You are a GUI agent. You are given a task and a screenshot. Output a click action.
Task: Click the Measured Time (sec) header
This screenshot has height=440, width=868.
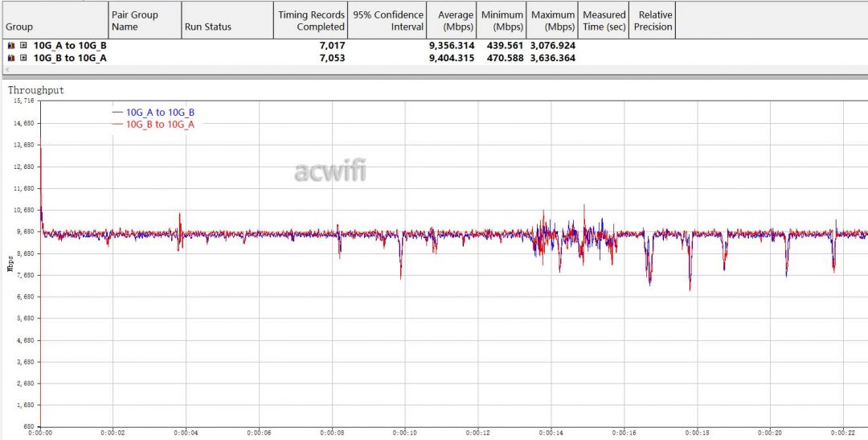(x=604, y=21)
